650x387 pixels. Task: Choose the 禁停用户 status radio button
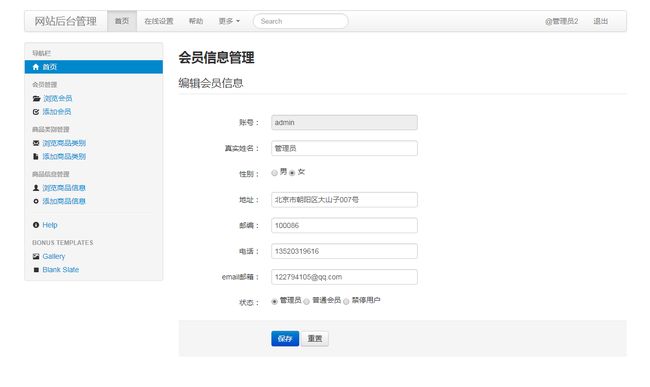click(x=346, y=302)
